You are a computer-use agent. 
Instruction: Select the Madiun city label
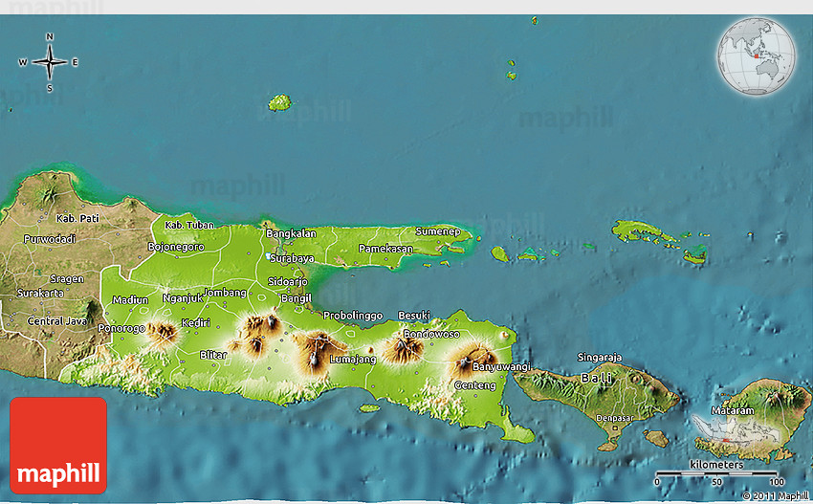pyautogui.click(x=130, y=299)
